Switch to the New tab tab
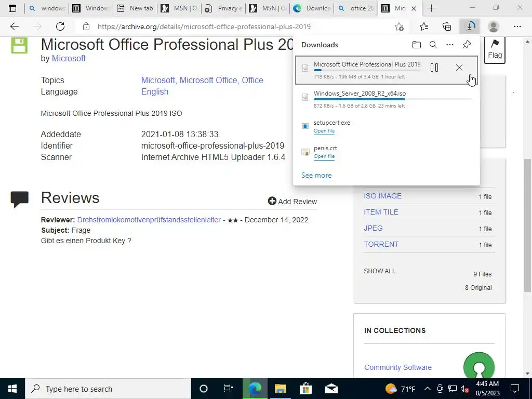 click(135, 8)
